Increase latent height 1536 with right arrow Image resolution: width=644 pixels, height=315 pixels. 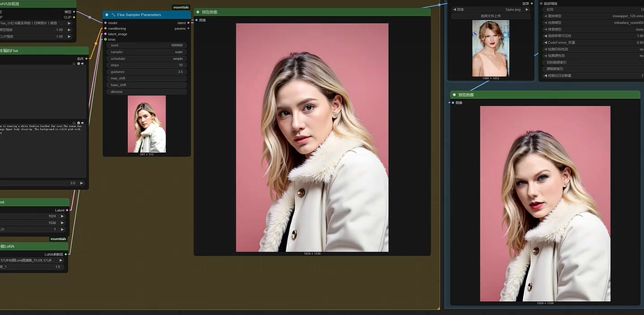pyautogui.click(x=62, y=223)
